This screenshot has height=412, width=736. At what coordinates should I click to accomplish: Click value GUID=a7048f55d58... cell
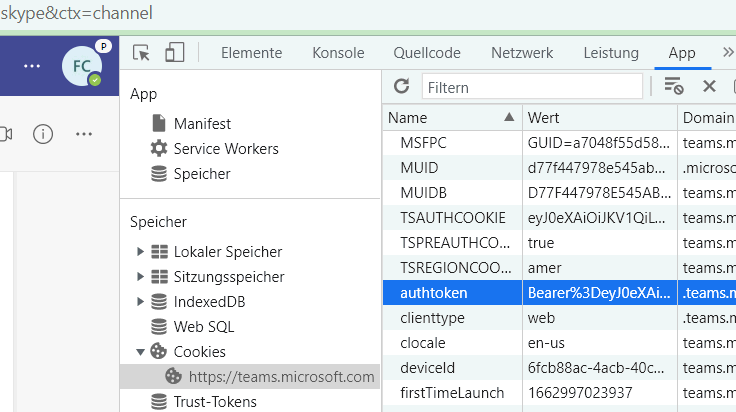point(599,143)
